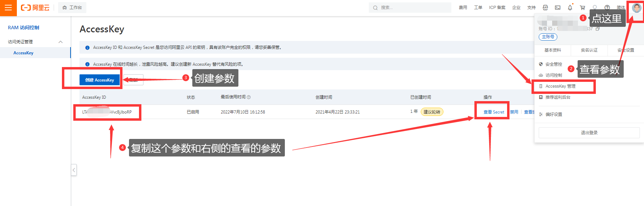Click the 主账号 badge
Image resolution: width=644 pixels, height=206 pixels.
548,37
